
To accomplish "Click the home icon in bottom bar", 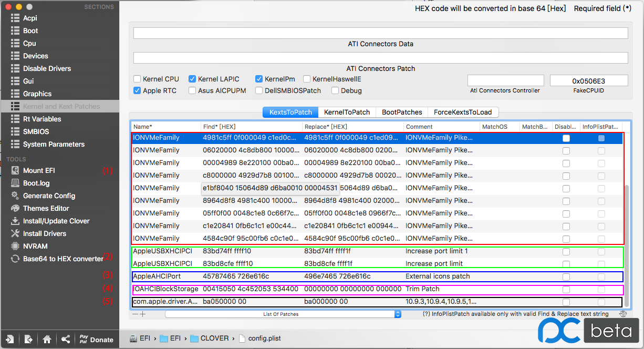I will coord(47,339).
